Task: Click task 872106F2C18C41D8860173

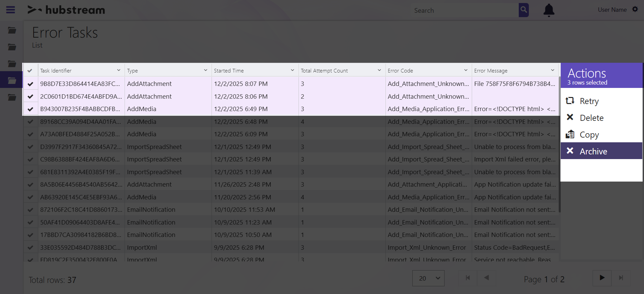Action: (x=81, y=210)
